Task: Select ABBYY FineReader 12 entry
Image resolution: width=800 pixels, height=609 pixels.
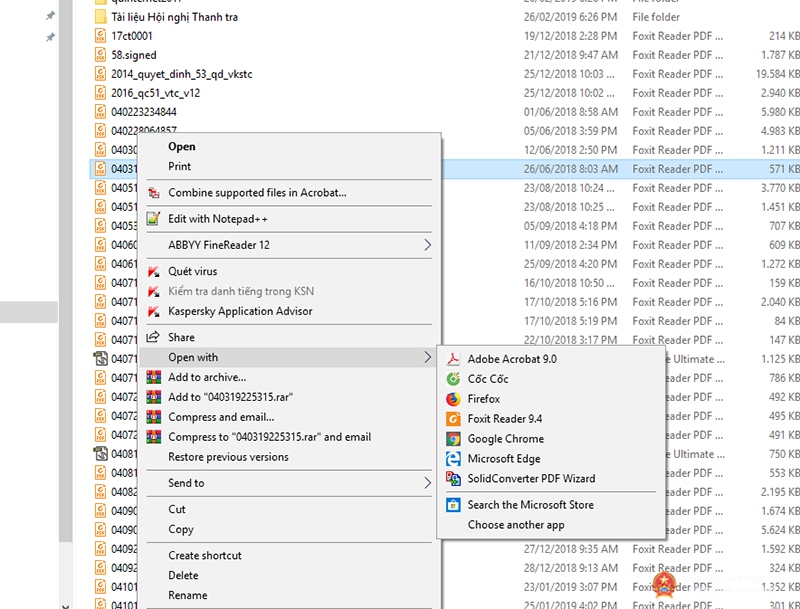Action: click(x=289, y=245)
